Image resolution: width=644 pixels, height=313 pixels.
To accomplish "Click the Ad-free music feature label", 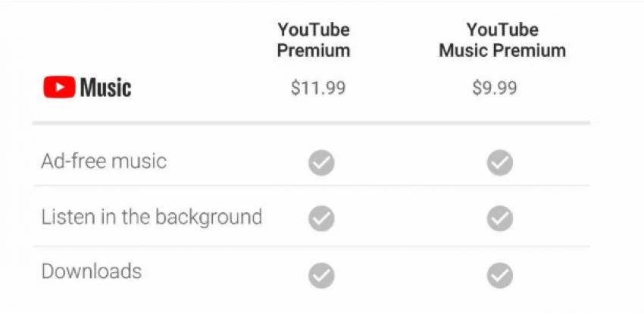I will click(x=104, y=161).
